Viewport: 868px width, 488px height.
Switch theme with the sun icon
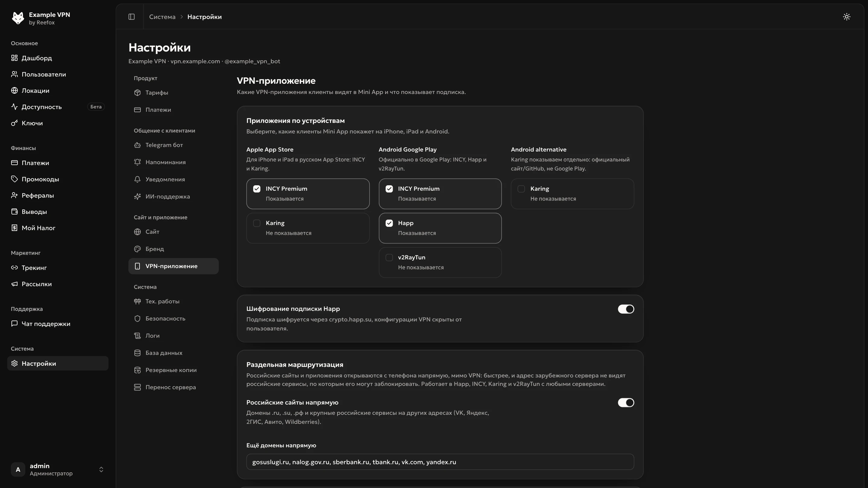point(846,17)
